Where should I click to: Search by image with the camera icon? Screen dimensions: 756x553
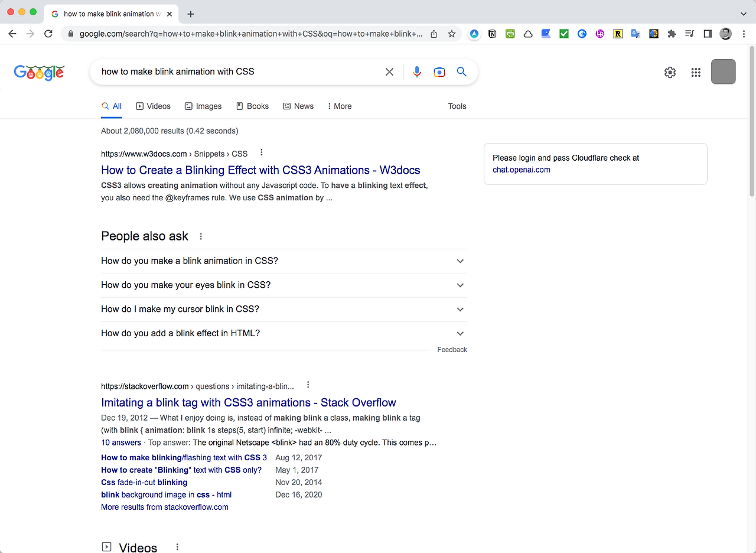[439, 72]
